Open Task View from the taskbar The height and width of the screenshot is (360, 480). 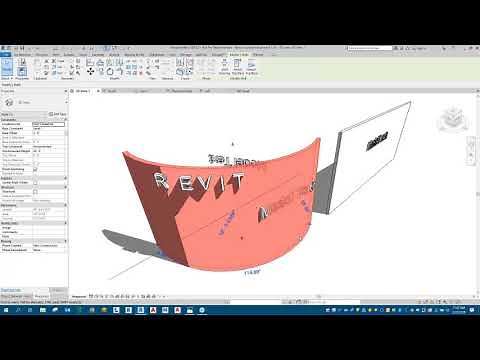click(x=30, y=310)
